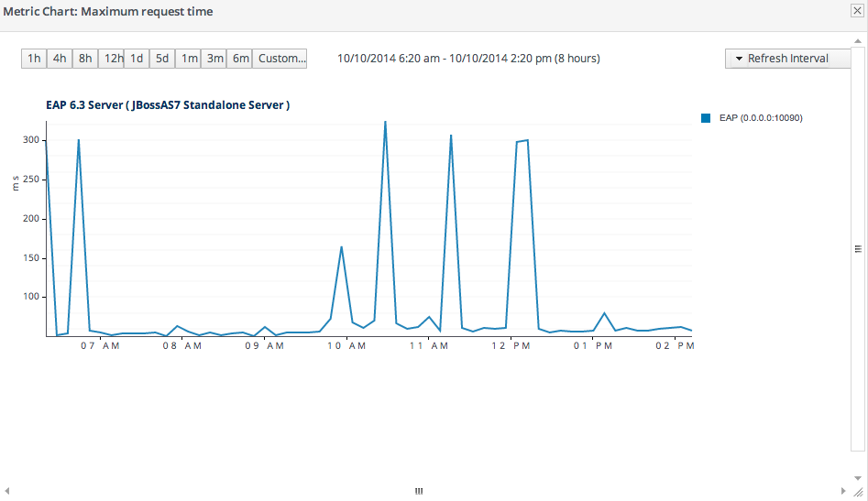Image resolution: width=868 pixels, height=501 pixels.
Task: Switch chart range to 8h
Action: tap(85, 59)
